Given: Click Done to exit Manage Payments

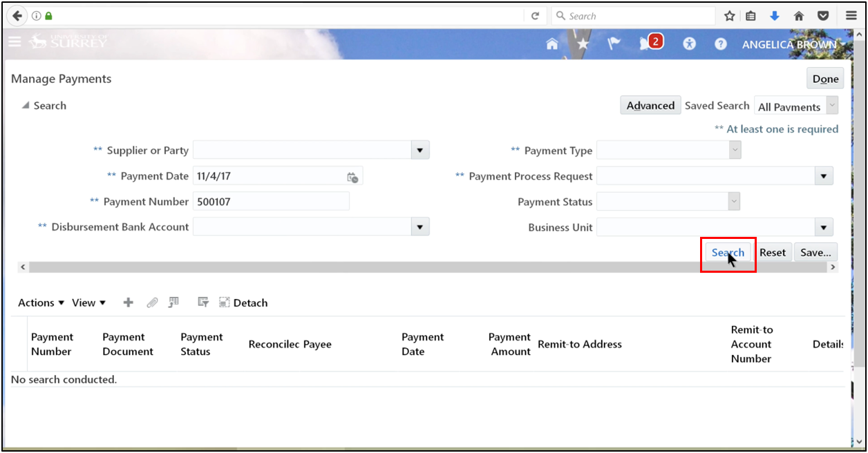Looking at the screenshot, I should [825, 78].
